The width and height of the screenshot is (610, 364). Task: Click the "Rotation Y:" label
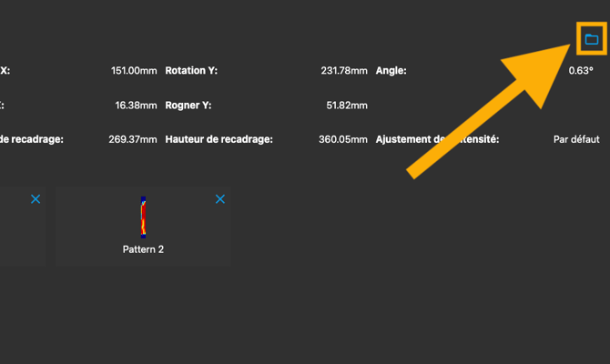tap(191, 70)
